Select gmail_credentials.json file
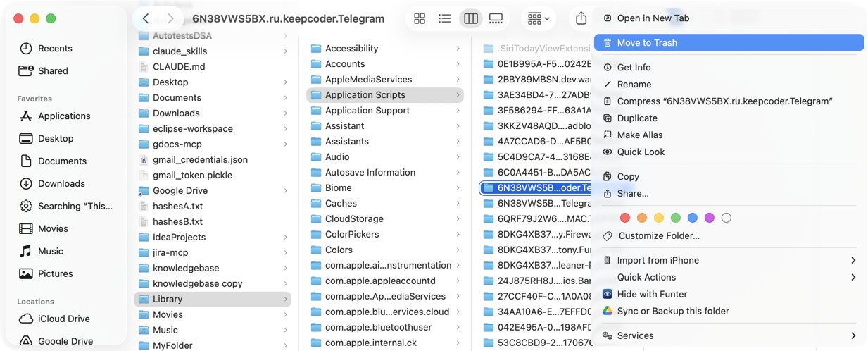Viewport: 868px width, 351px height. click(213, 160)
